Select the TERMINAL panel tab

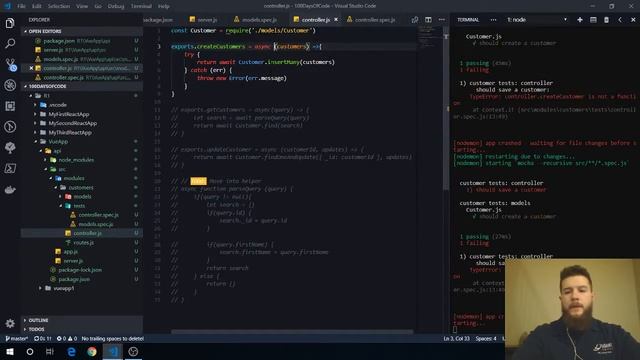(468, 20)
